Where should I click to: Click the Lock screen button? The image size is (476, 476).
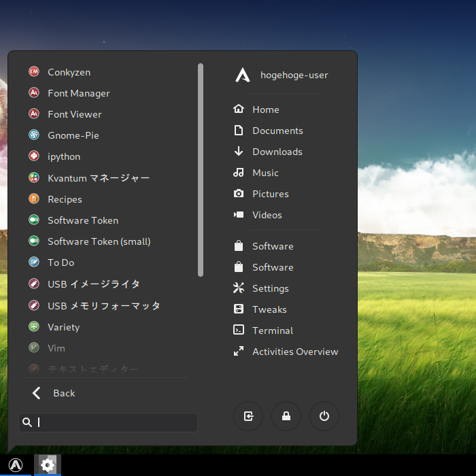pos(286,416)
